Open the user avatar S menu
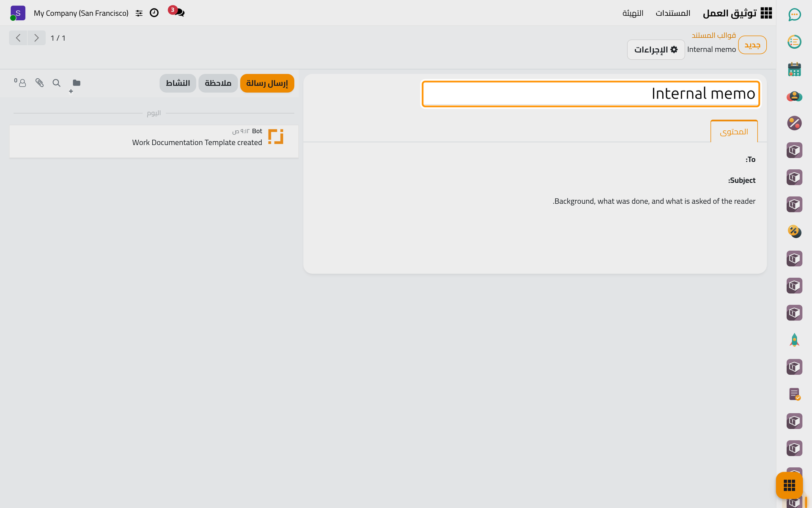Viewport: 812px width, 508px height. pyautogui.click(x=17, y=13)
